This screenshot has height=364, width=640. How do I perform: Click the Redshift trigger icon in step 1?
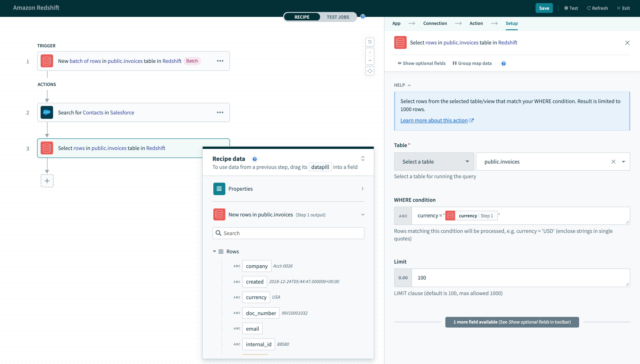47,61
